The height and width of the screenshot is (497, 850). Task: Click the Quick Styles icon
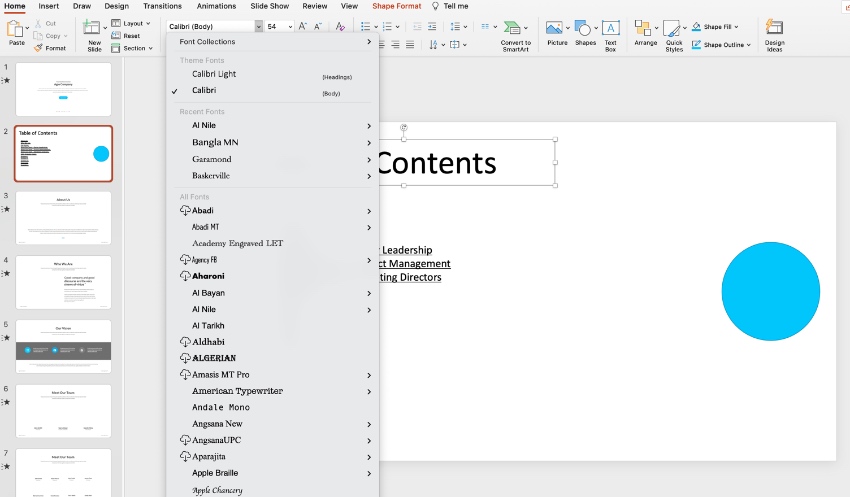(x=671, y=28)
